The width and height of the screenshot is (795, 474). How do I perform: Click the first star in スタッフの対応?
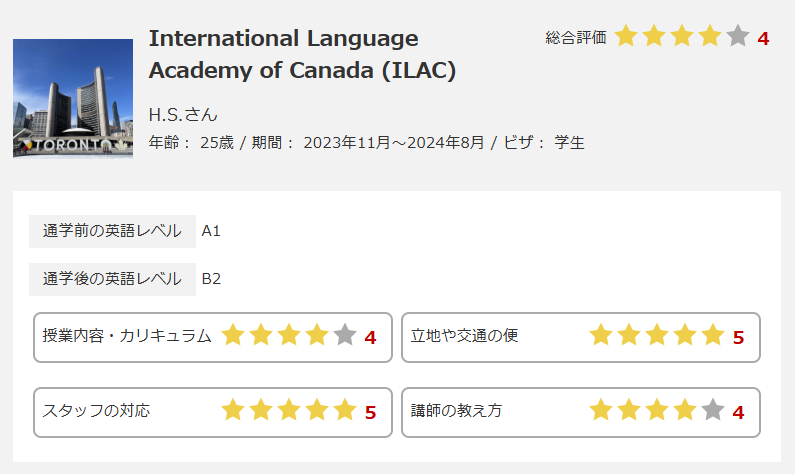(x=233, y=410)
